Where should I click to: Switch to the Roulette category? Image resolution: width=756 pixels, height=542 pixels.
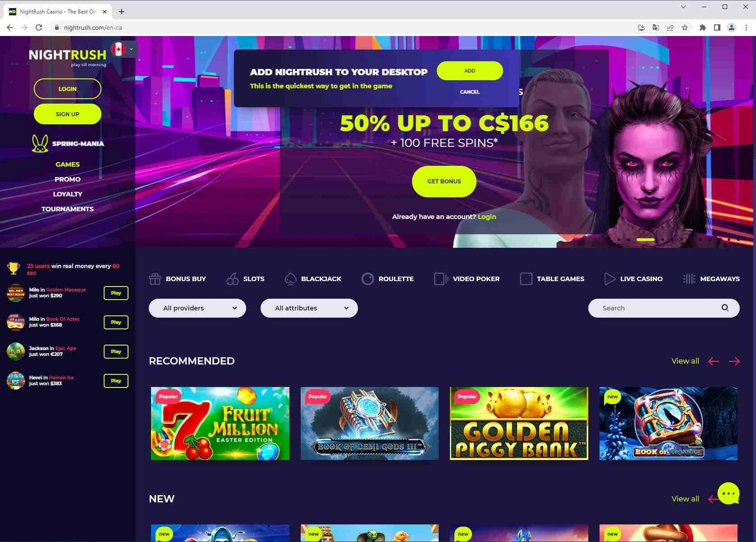388,279
